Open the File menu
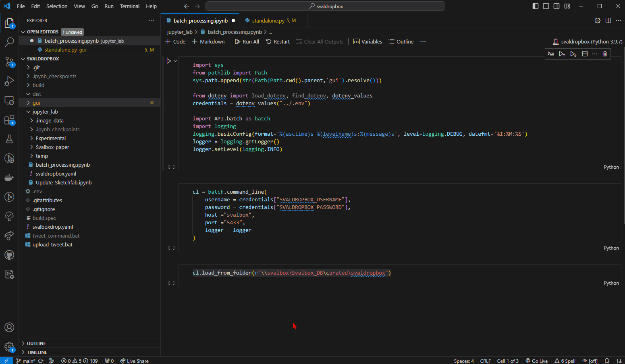The image size is (625, 364). 21,6
